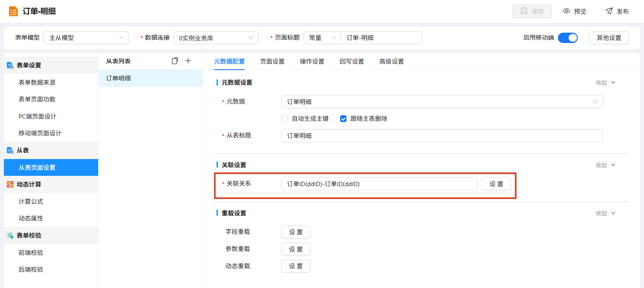Toggle the 启用移动端 switch

pos(568,38)
